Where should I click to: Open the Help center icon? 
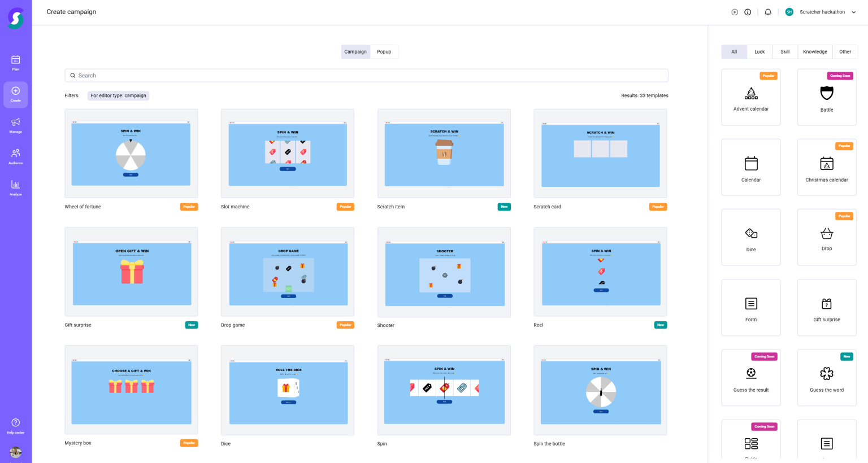[15, 423]
